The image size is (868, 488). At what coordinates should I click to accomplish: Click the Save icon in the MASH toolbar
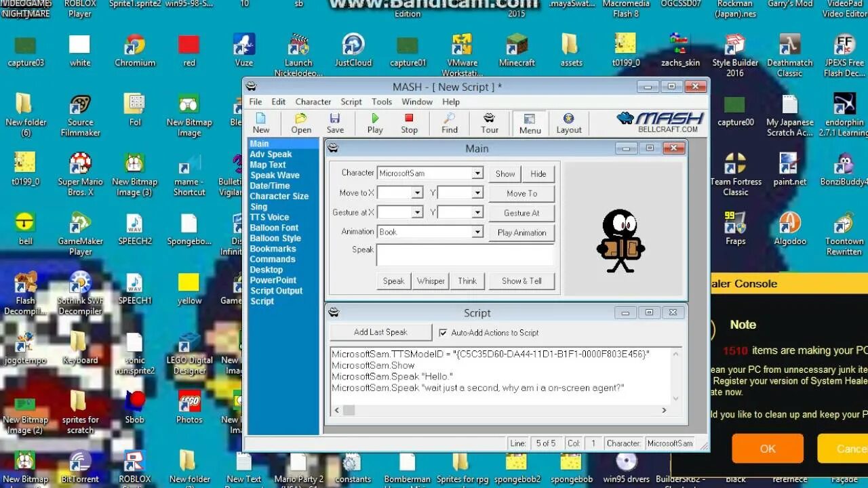point(335,123)
